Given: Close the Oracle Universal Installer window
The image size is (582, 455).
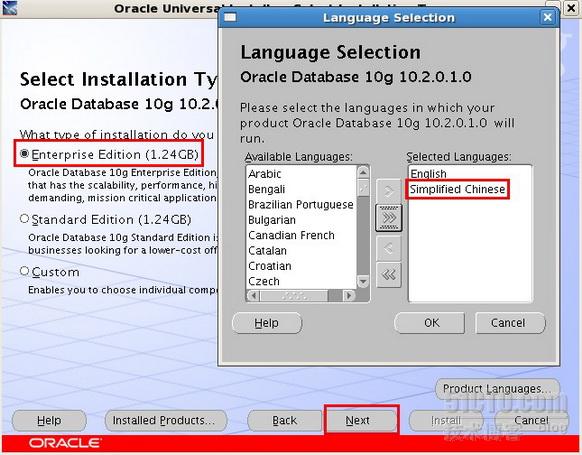Looking at the screenshot, I should (x=572, y=8).
